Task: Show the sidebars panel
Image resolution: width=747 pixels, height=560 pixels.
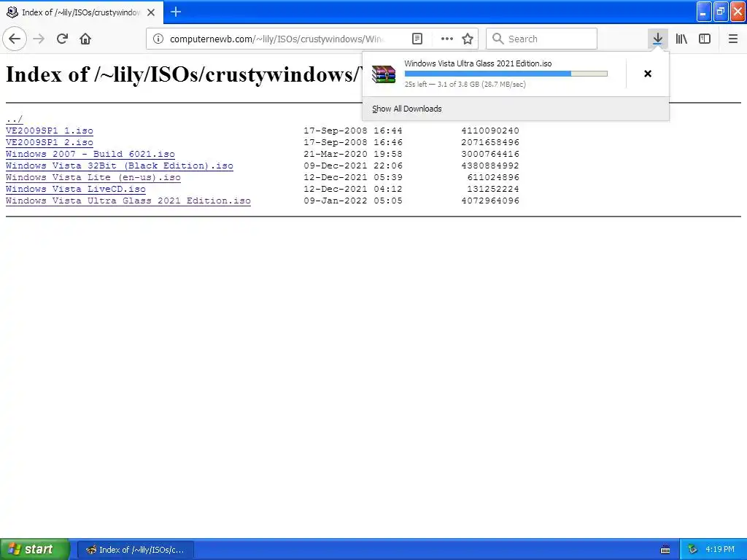Action: [x=705, y=39]
